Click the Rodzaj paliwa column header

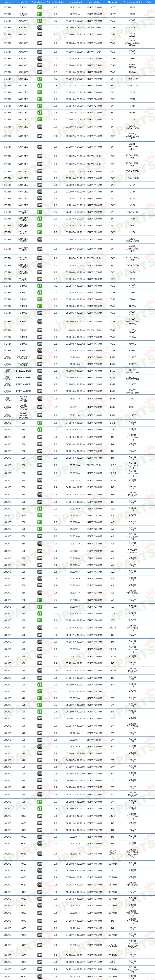[39, 2]
